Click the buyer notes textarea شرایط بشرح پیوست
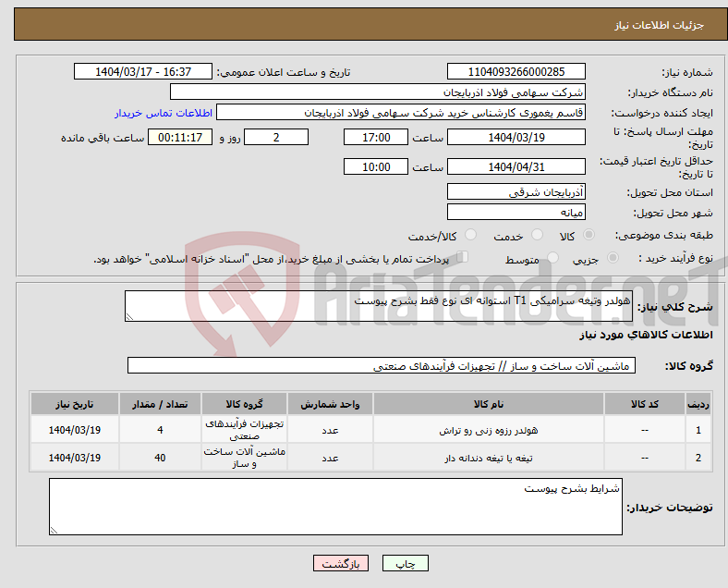 pyautogui.click(x=335, y=507)
